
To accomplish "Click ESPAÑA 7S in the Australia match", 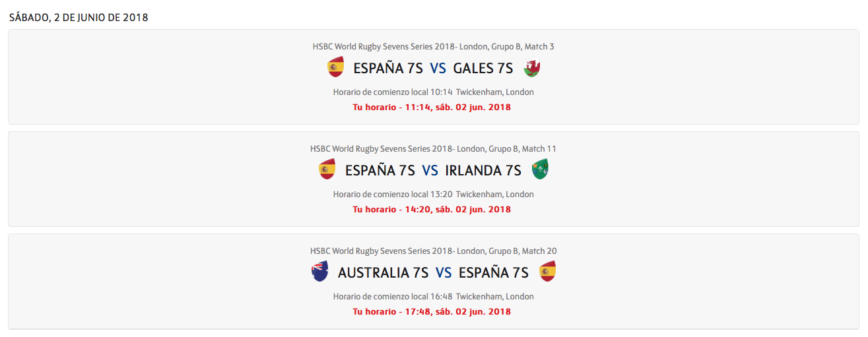I will coord(494,272).
